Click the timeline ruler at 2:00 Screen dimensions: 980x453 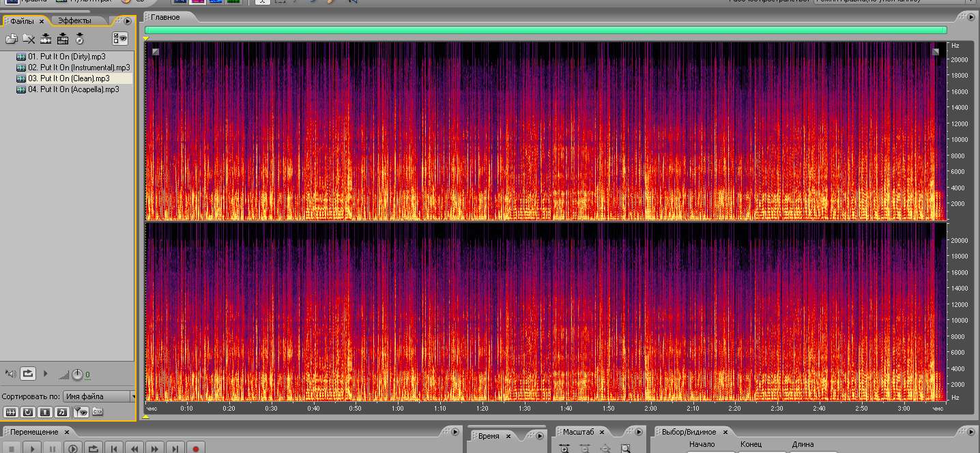(x=650, y=409)
